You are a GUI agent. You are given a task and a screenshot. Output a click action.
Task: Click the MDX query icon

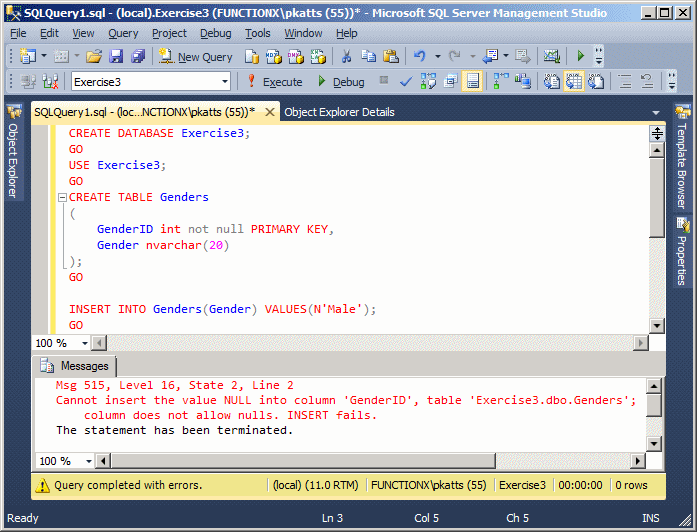click(x=274, y=56)
